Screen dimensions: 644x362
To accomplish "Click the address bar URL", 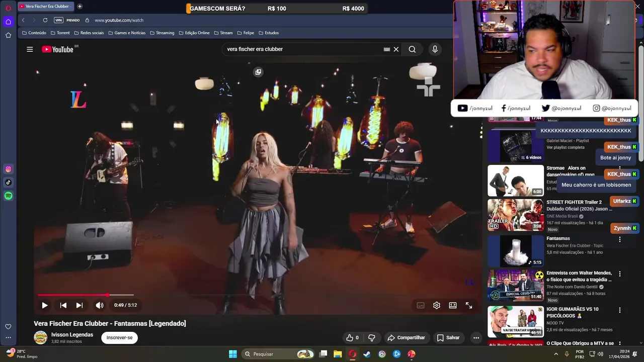I will pyautogui.click(x=119, y=20).
